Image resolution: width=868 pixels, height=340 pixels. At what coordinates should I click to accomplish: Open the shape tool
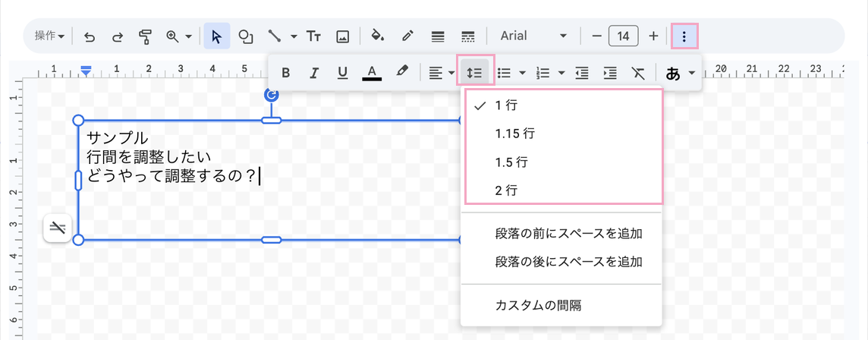[x=245, y=36]
